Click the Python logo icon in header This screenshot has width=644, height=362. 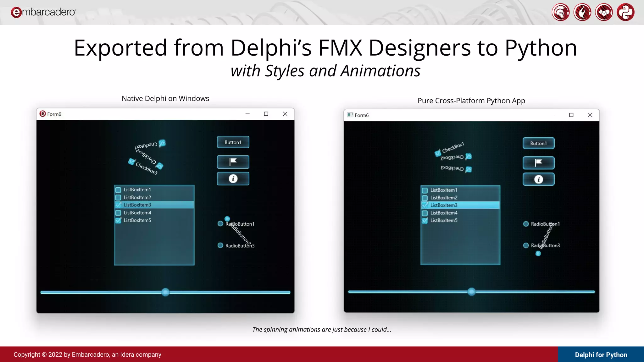point(625,12)
